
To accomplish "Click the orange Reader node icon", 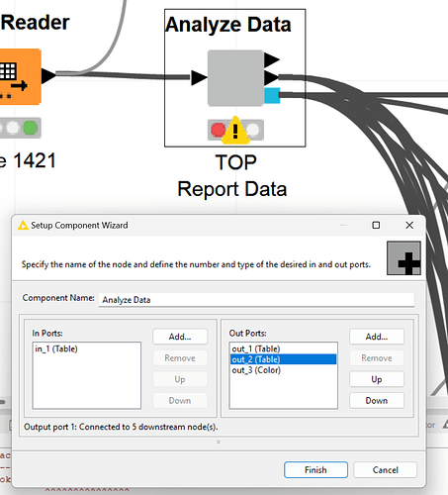I will coord(20,76).
